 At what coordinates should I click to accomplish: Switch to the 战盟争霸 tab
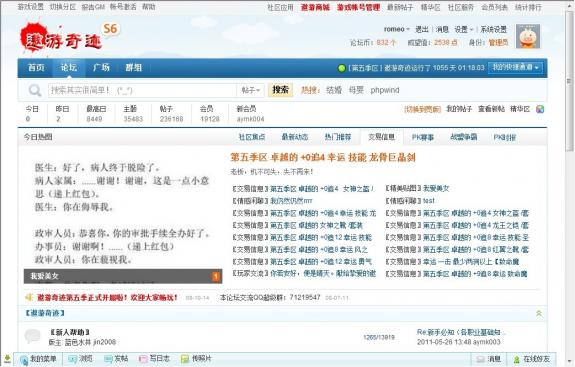tap(464, 137)
